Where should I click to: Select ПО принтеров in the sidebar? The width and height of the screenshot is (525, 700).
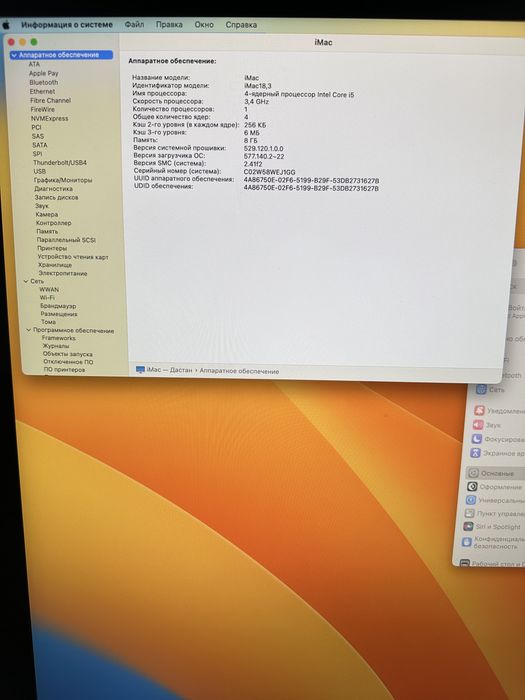[x=64, y=370]
